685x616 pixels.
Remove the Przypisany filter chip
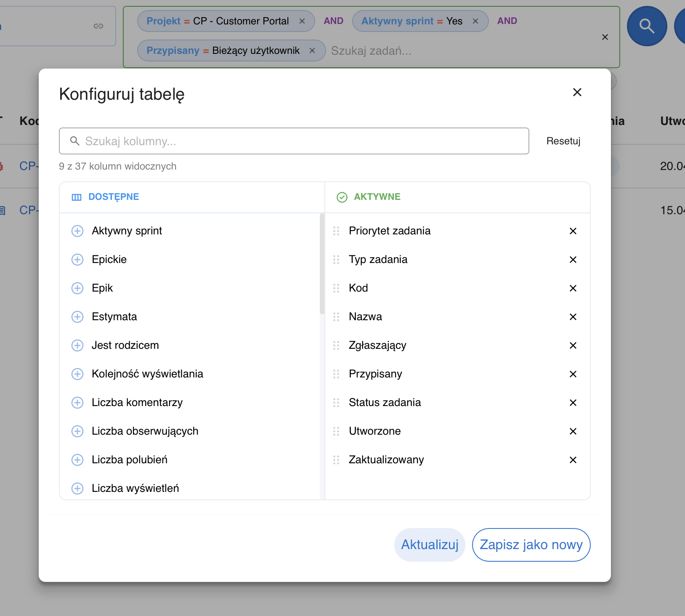tap(312, 50)
